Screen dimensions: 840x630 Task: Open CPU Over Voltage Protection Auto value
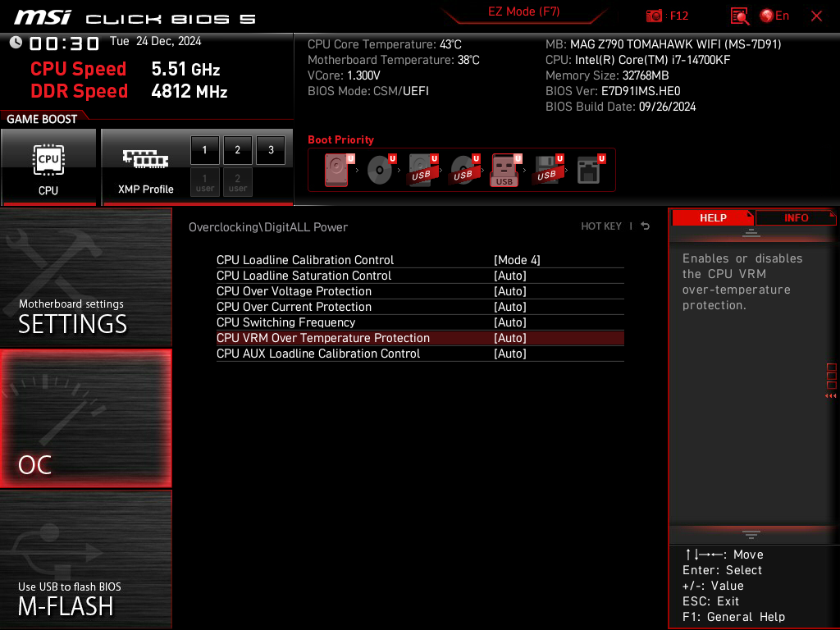pyautogui.click(x=510, y=291)
